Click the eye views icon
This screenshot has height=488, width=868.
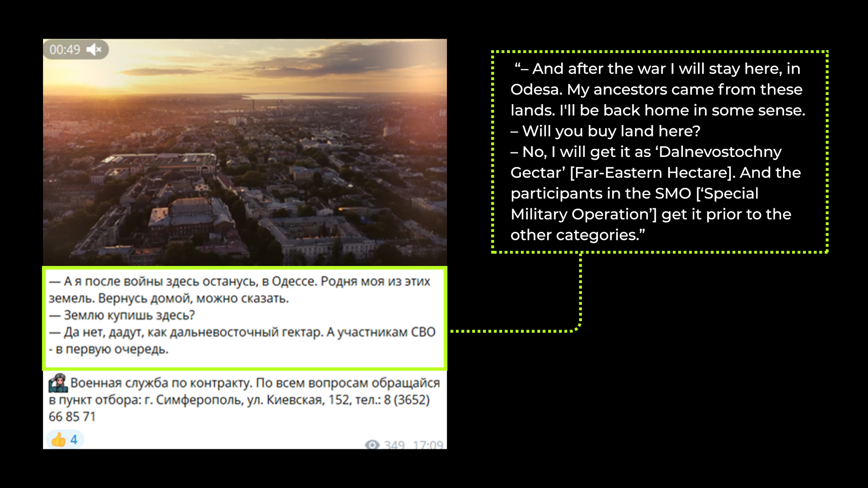tap(372, 445)
